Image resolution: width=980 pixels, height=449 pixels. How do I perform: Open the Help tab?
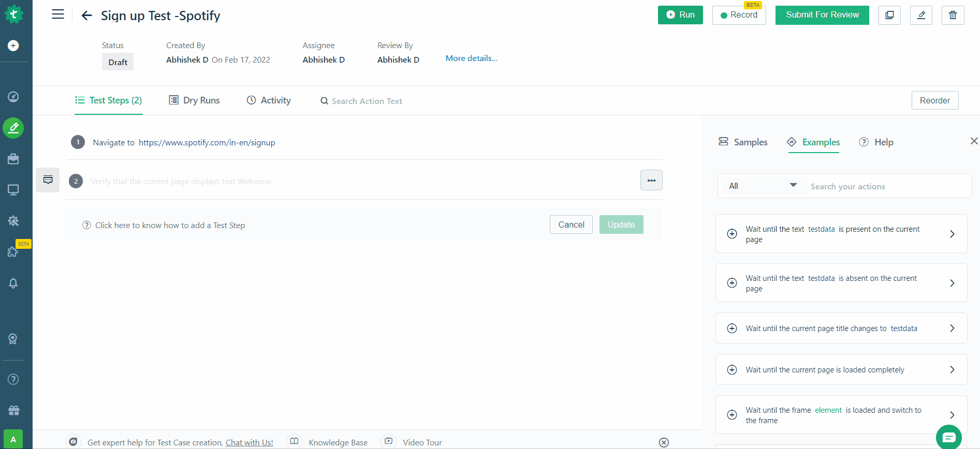876,142
